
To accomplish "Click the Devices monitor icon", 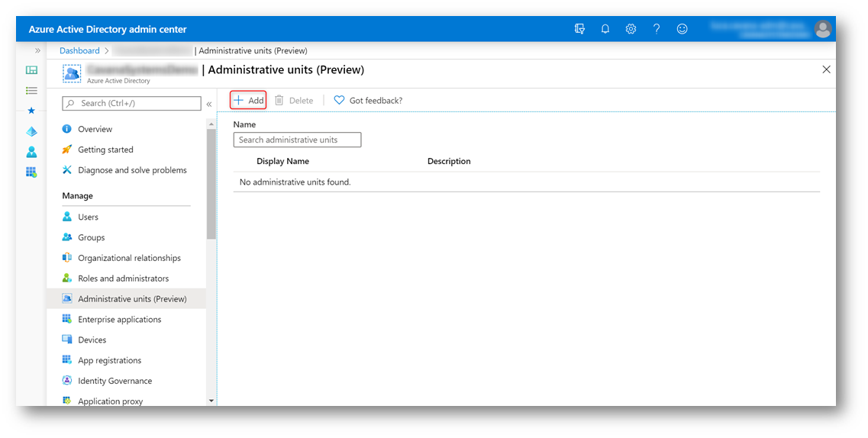I will tap(67, 340).
